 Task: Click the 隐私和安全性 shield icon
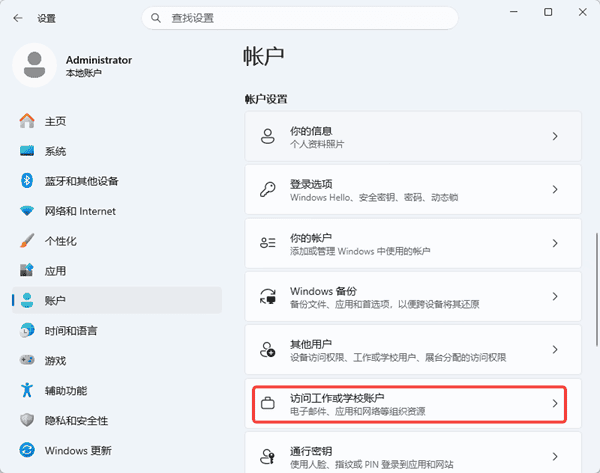pos(27,420)
